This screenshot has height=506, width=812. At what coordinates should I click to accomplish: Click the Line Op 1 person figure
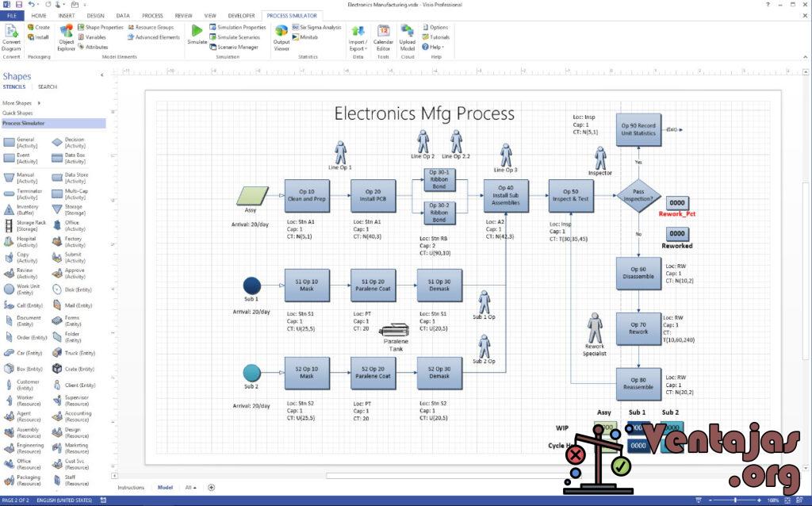click(340, 152)
